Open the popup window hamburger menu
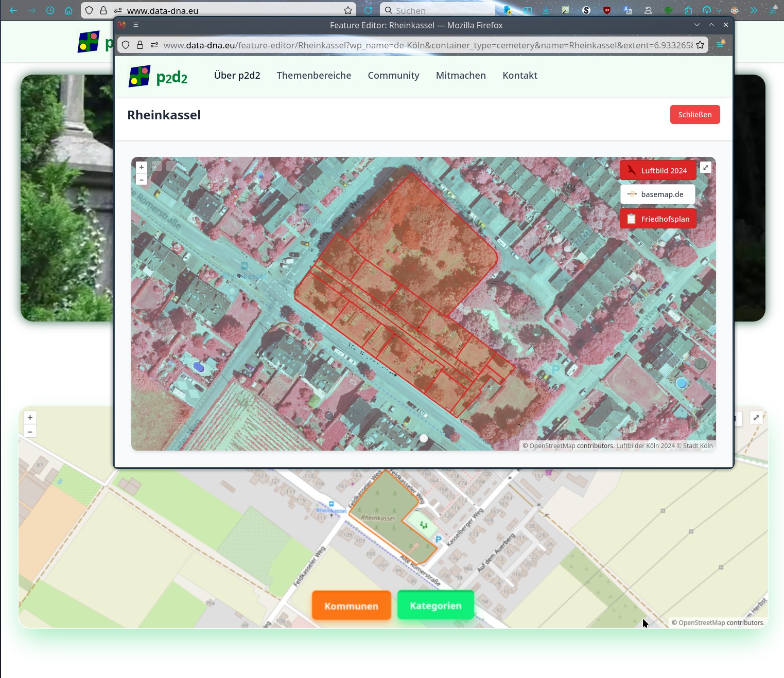The image size is (784, 678). click(136, 25)
